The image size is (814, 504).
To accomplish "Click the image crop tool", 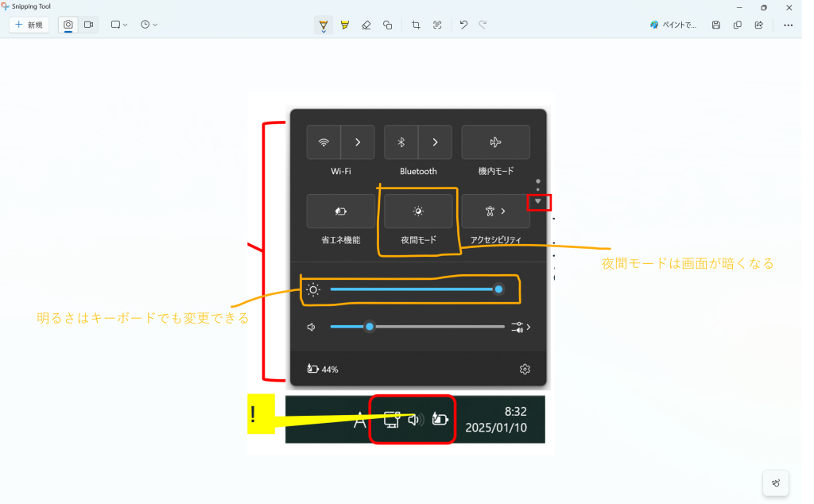I will tap(416, 25).
